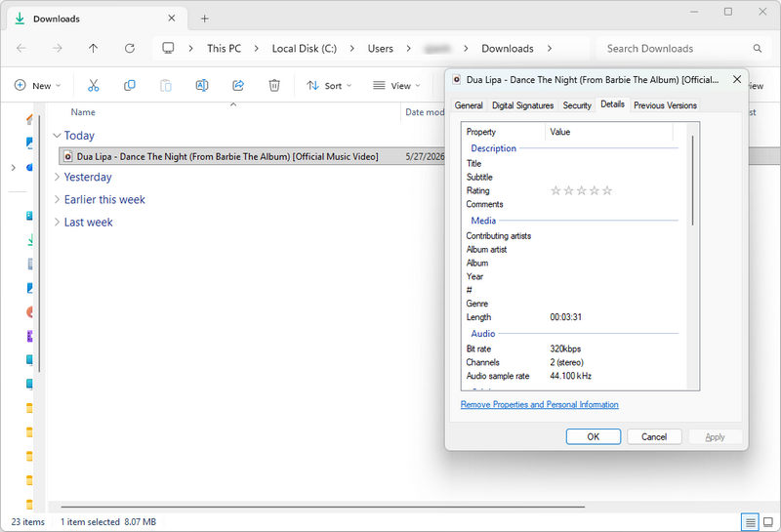Close the Downloads tab
The width and height of the screenshot is (781, 532).
[172, 19]
